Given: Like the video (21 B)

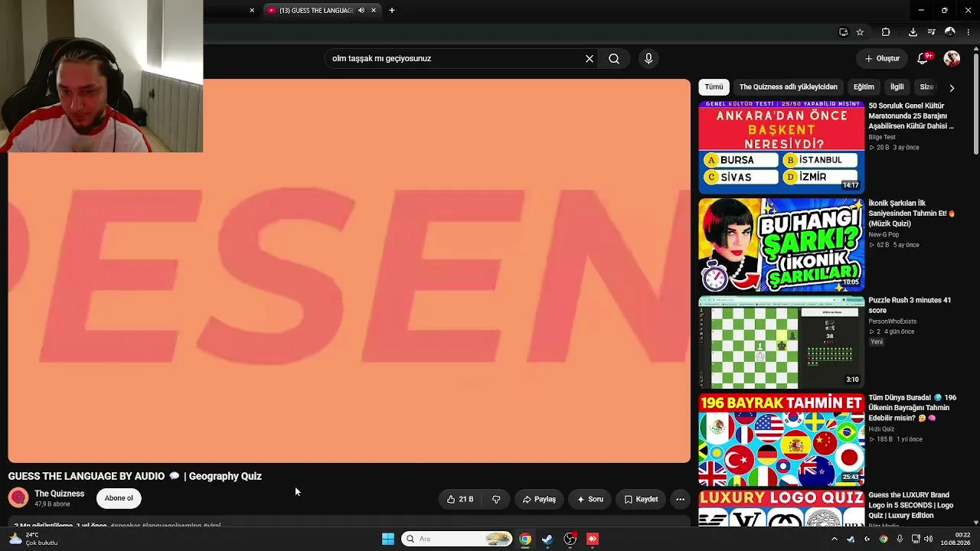Looking at the screenshot, I should click(x=460, y=499).
